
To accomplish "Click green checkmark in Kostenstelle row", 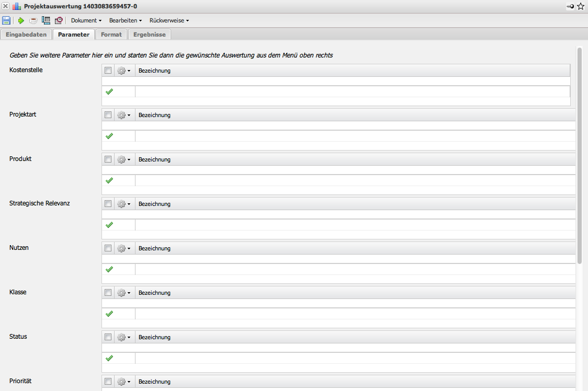I will click(x=109, y=91).
